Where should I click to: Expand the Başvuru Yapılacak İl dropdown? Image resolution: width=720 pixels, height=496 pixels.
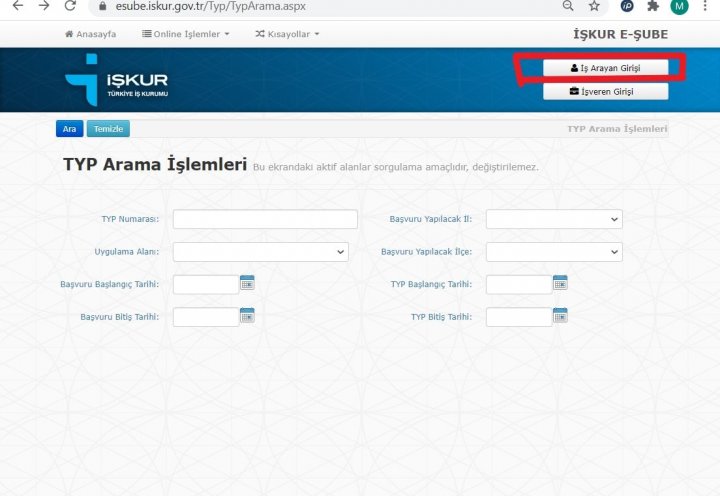[x=554, y=219]
